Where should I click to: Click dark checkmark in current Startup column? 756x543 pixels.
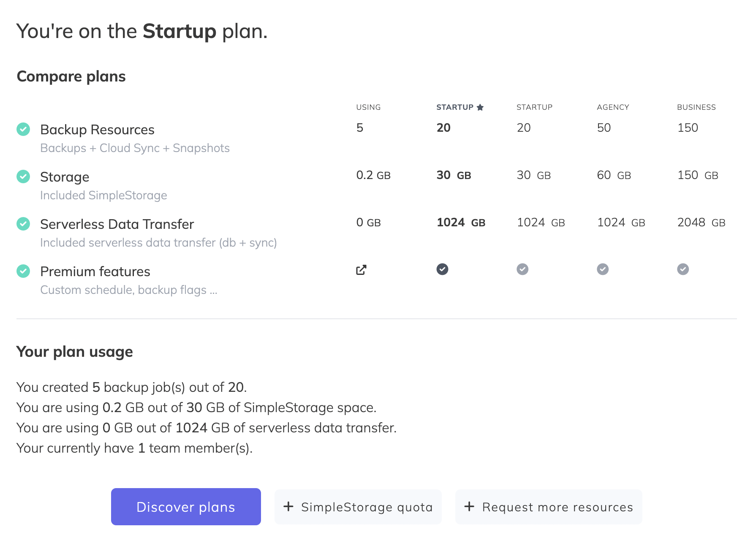click(x=442, y=269)
